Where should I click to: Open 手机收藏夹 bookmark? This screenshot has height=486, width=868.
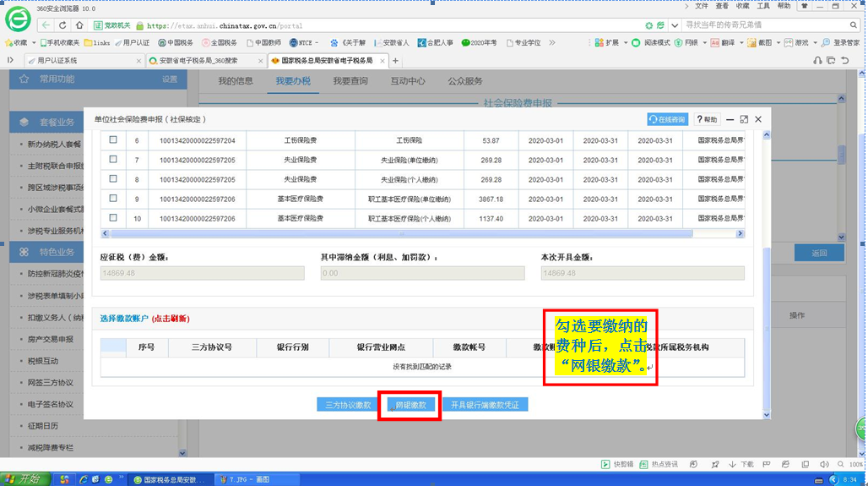(x=59, y=42)
